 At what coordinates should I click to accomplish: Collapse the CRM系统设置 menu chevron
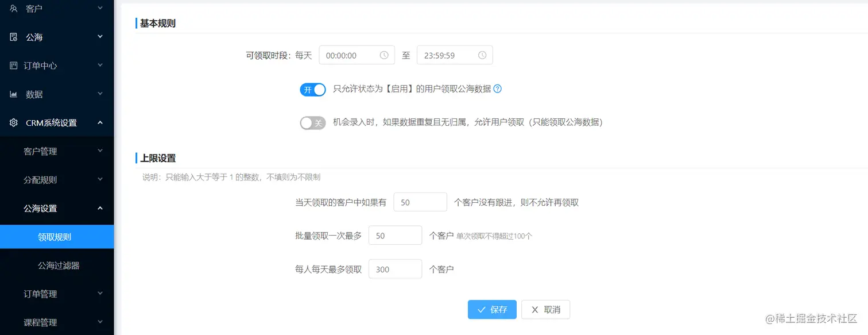100,122
